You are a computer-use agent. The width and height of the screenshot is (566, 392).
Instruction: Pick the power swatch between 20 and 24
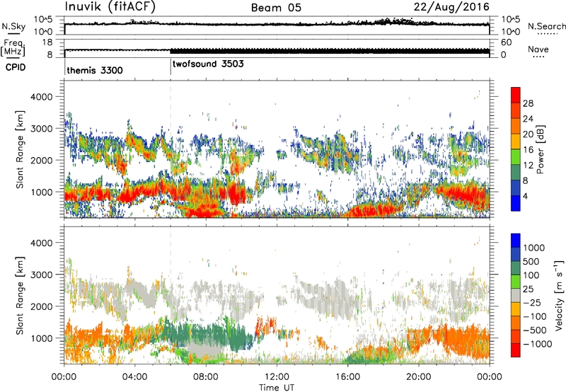coord(516,127)
